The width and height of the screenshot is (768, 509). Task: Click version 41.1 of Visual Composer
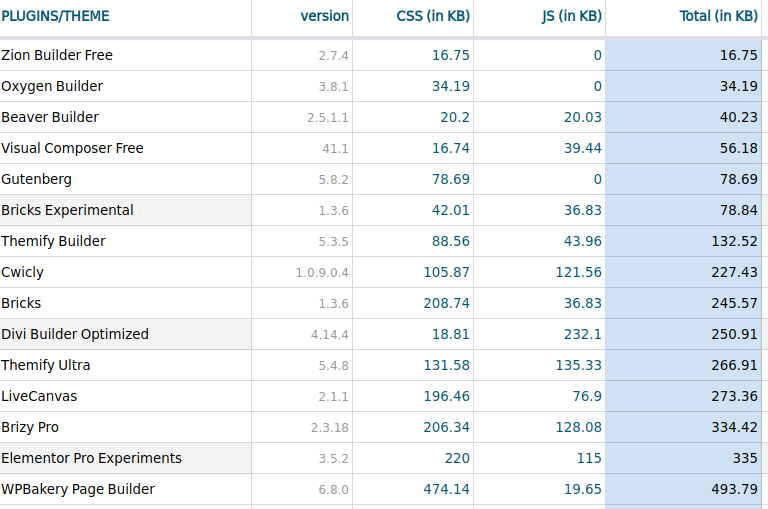(x=336, y=148)
